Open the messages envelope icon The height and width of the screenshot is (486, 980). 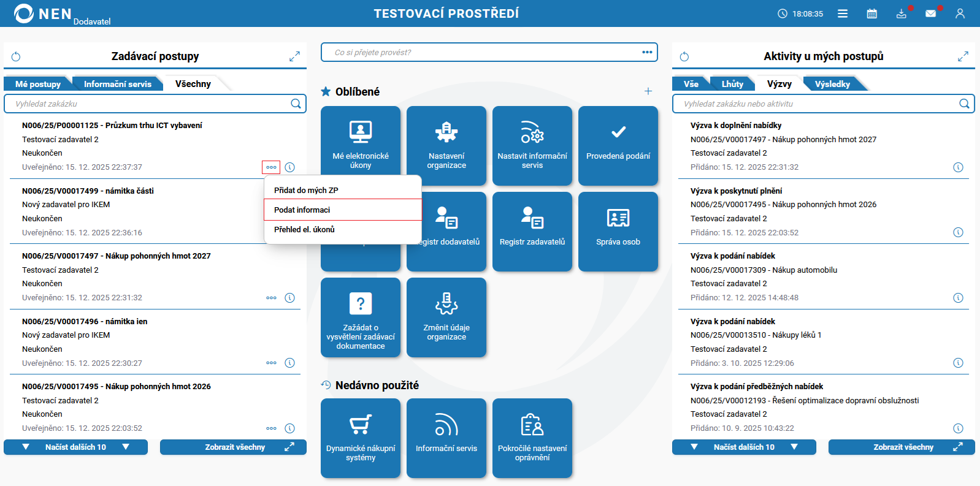(931, 13)
